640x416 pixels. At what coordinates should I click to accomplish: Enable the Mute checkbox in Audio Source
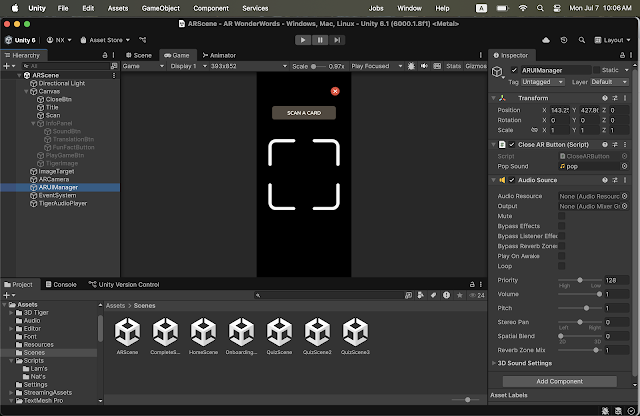tap(562, 215)
